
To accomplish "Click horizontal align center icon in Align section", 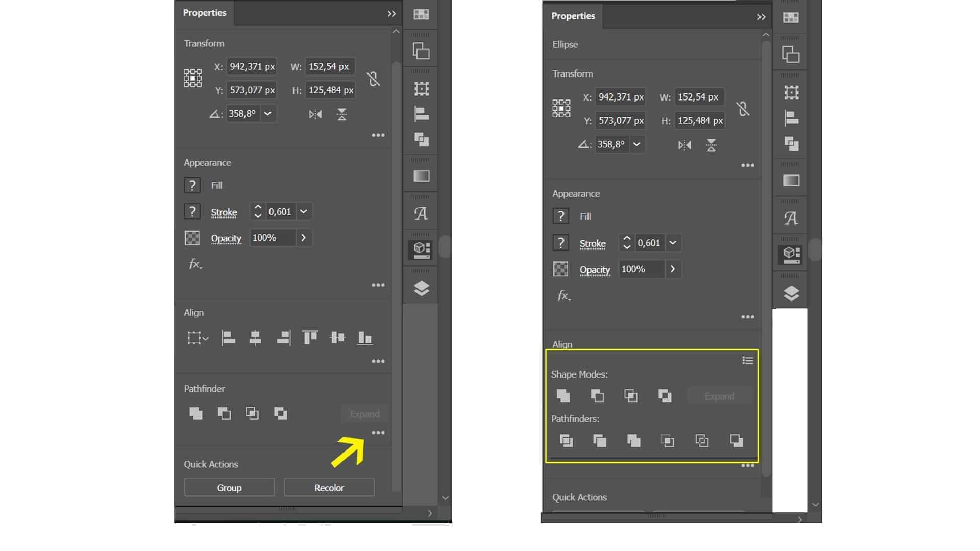I will coord(255,337).
